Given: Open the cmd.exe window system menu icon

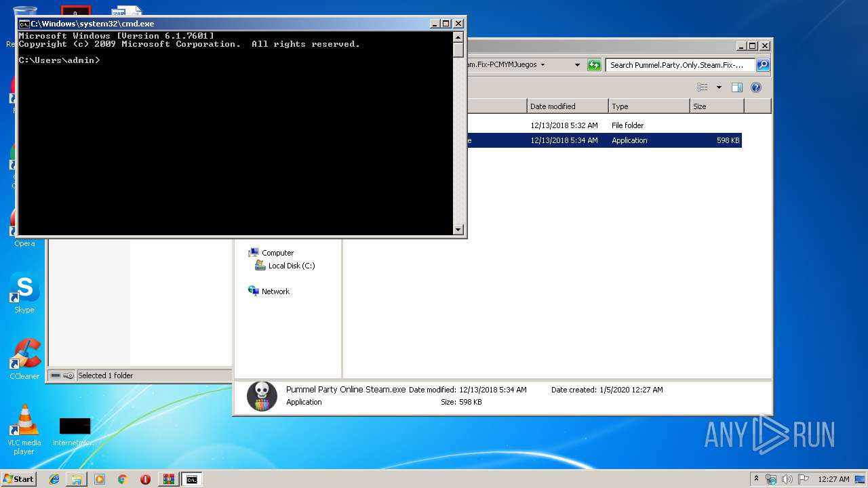Looking at the screenshot, I should coord(24,24).
